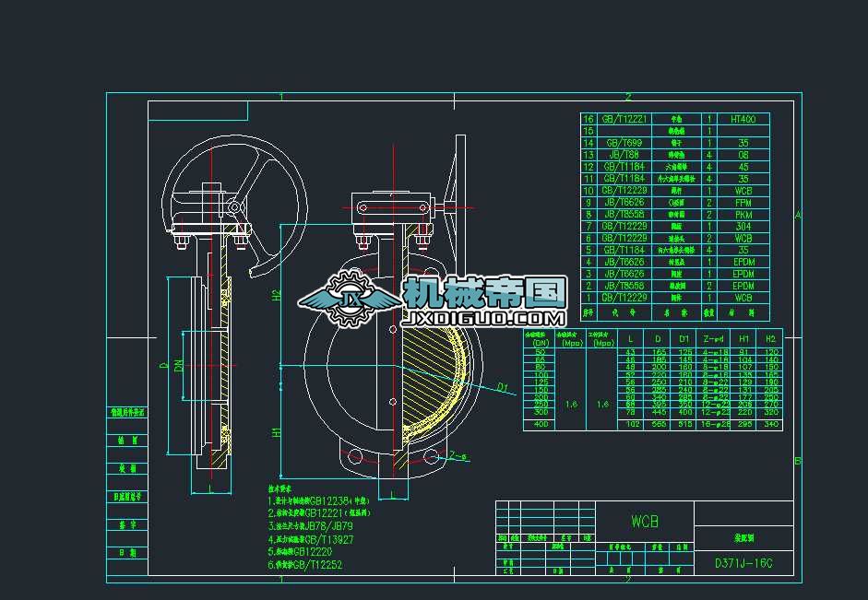
Task: Select the D column header in size table
Action: 658,339
